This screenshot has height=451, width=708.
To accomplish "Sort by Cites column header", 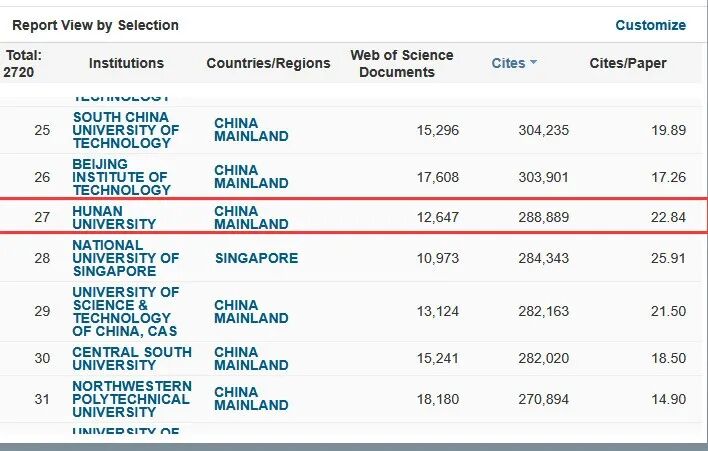I will pyautogui.click(x=508, y=63).
